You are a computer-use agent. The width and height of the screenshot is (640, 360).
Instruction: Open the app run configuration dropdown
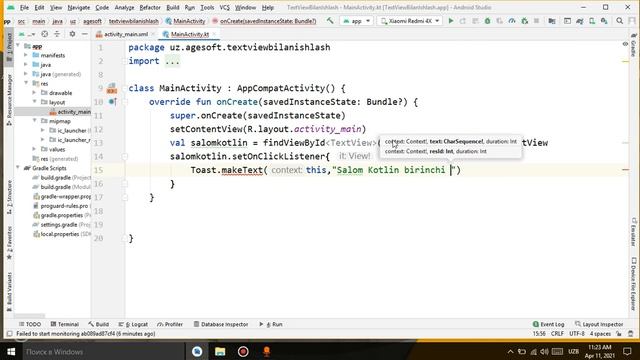click(x=357, y=20)
